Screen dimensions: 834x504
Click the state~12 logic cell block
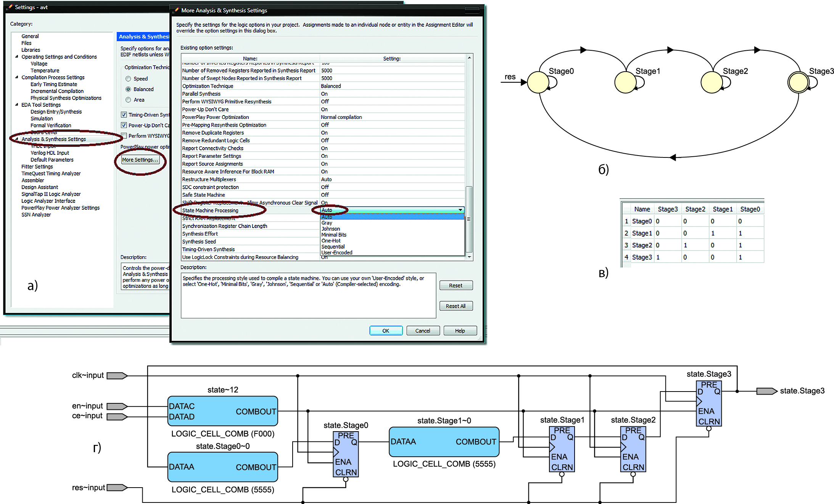coord(222,411)
